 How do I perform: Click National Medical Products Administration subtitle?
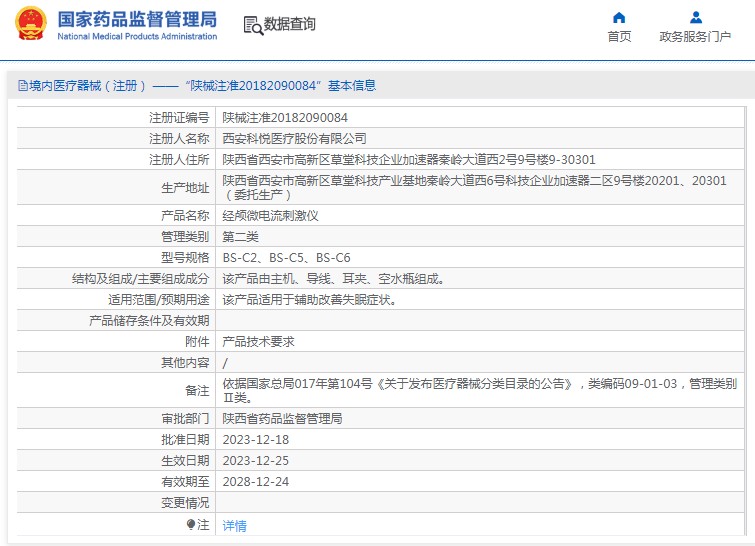pos(137,37)
